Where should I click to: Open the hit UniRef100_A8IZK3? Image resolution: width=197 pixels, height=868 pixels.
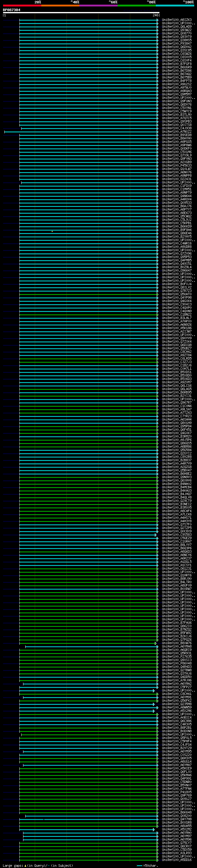click(177, 20)
